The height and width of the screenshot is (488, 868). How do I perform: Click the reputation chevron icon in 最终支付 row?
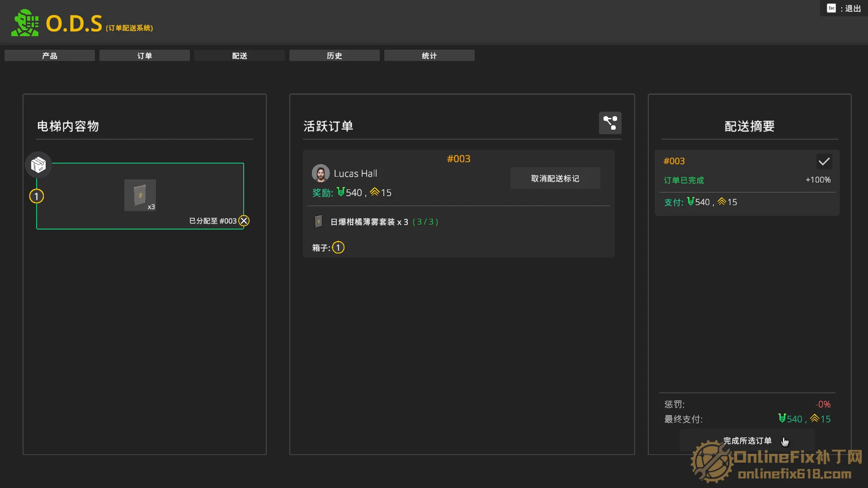tap(814, 418)
